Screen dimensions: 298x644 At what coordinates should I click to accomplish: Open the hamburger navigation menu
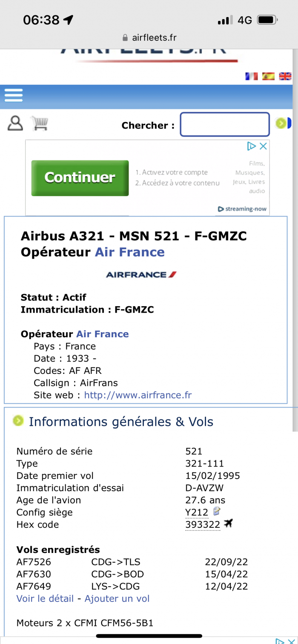13,95
